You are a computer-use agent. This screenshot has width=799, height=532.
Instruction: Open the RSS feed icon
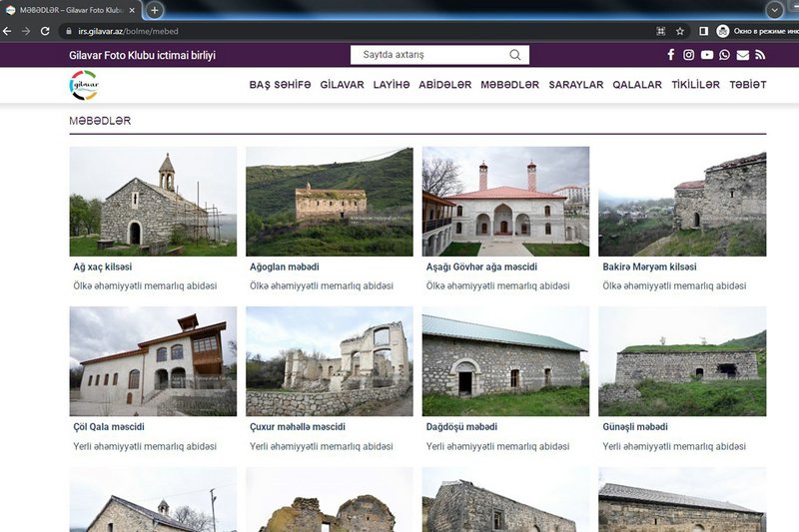pyautogui.click(x=759, y=55)
